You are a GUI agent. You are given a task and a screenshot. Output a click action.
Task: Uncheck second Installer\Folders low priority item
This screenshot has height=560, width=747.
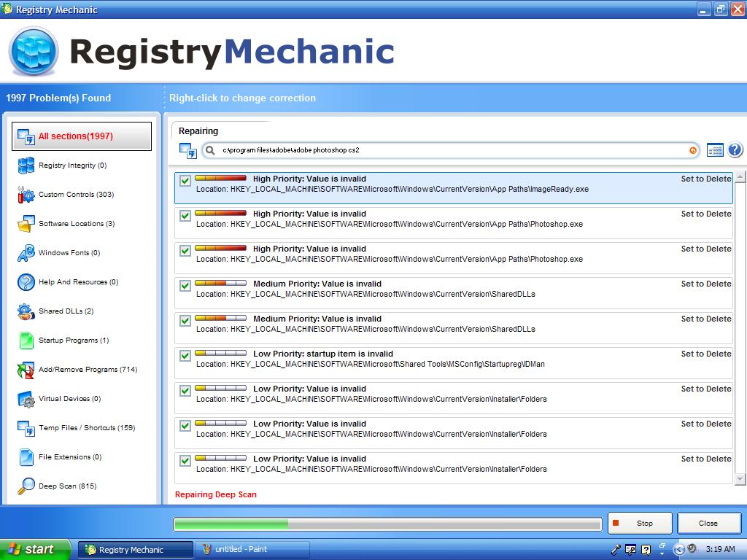[x=185, y=426]
